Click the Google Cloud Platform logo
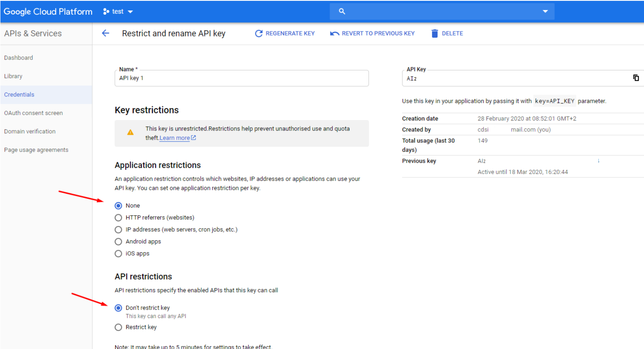The width and height of the screenshot is (644, 349). pyautogui.click(x=48, y=12)
